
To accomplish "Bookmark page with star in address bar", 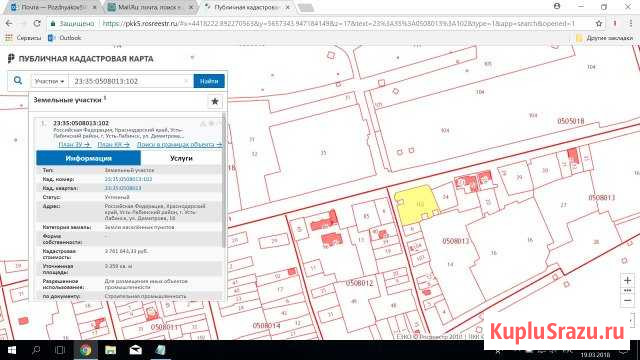I will [599, 24].
